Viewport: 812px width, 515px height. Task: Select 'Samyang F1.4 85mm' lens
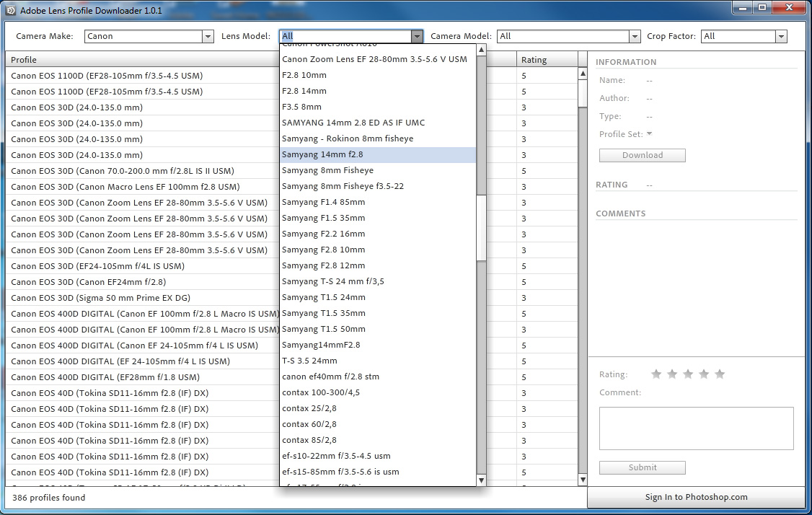pos(378,202)
